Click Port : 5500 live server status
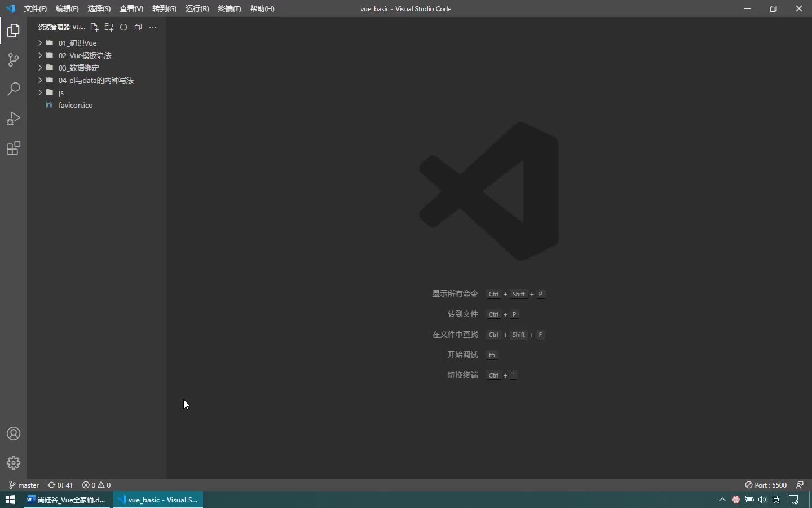812x508 pixels. pos(766,485)
